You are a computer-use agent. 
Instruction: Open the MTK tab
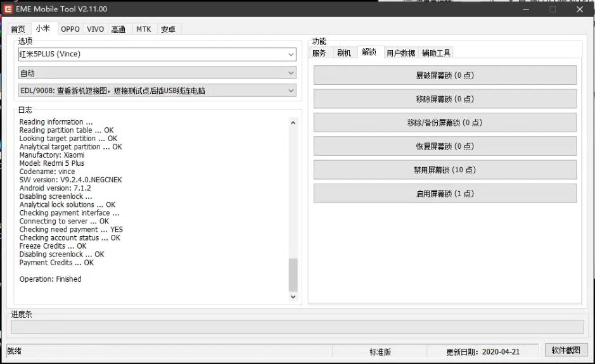tap(144, 29)
